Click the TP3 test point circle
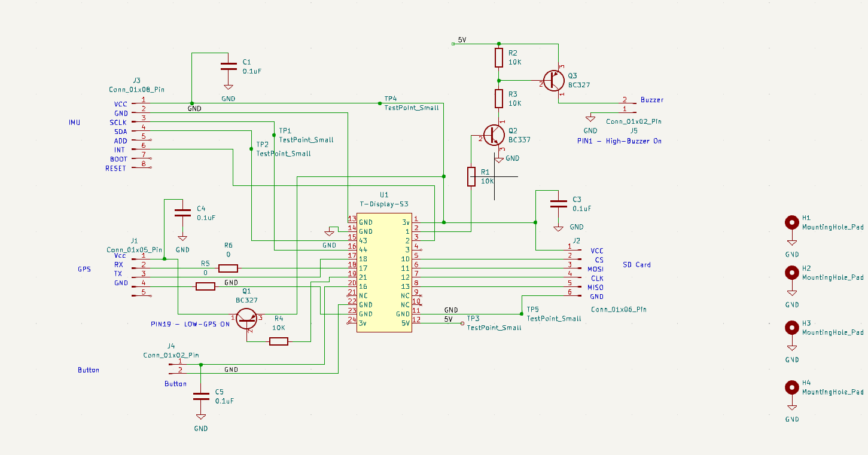 tap(462, 323)
